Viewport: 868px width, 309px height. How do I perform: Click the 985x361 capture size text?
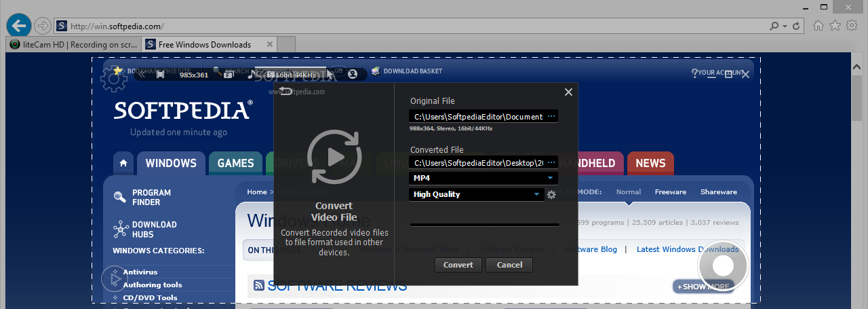(194, 75)
